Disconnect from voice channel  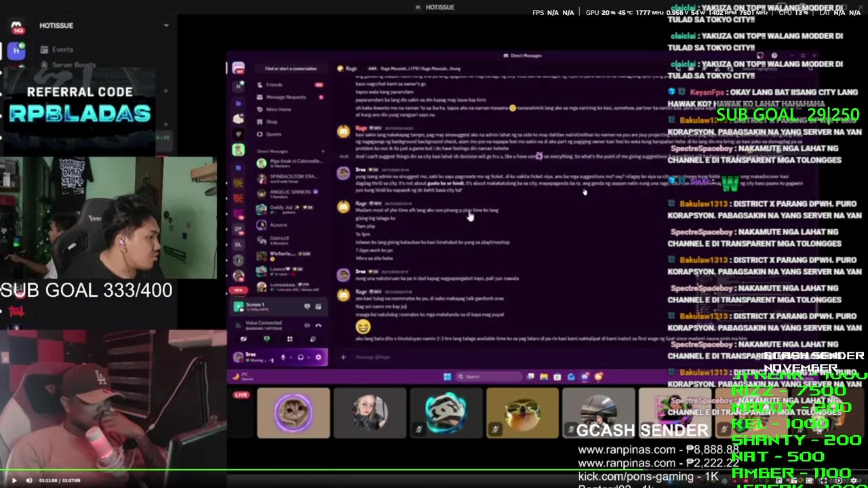(x=318, y=325)
